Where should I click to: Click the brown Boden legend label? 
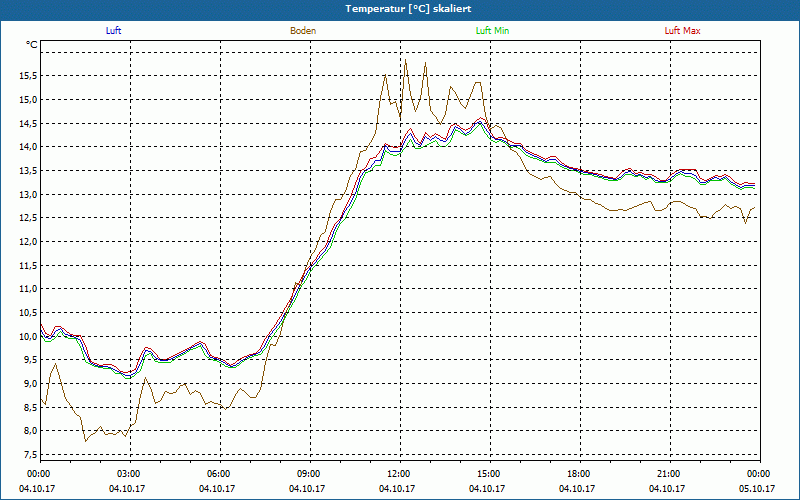point(303,31)
